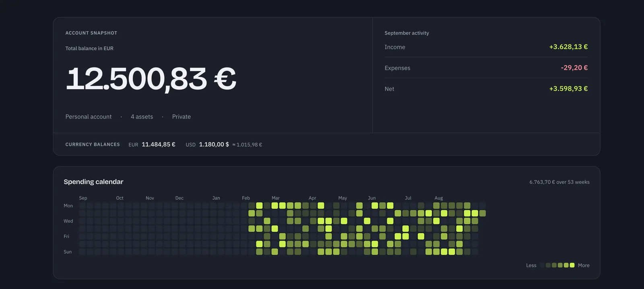The width and height of the screenshot is (644, 289).
Task: Click the May month label on calendar
Action: point(343,198)
